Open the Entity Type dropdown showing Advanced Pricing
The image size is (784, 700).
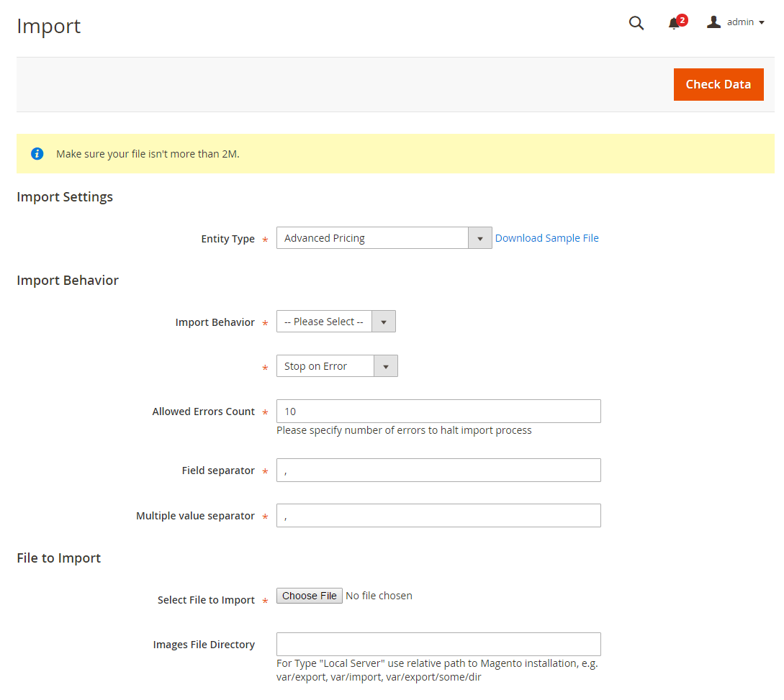pos(384,238)
